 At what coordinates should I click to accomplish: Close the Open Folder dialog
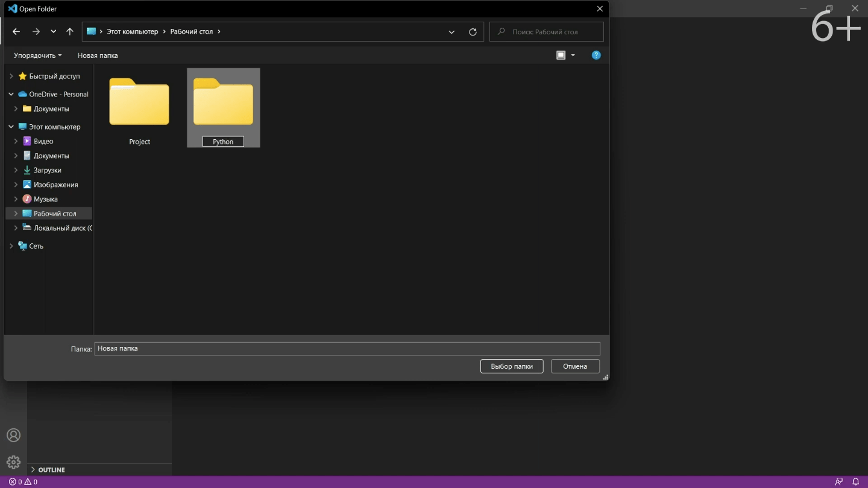[600, 9]
